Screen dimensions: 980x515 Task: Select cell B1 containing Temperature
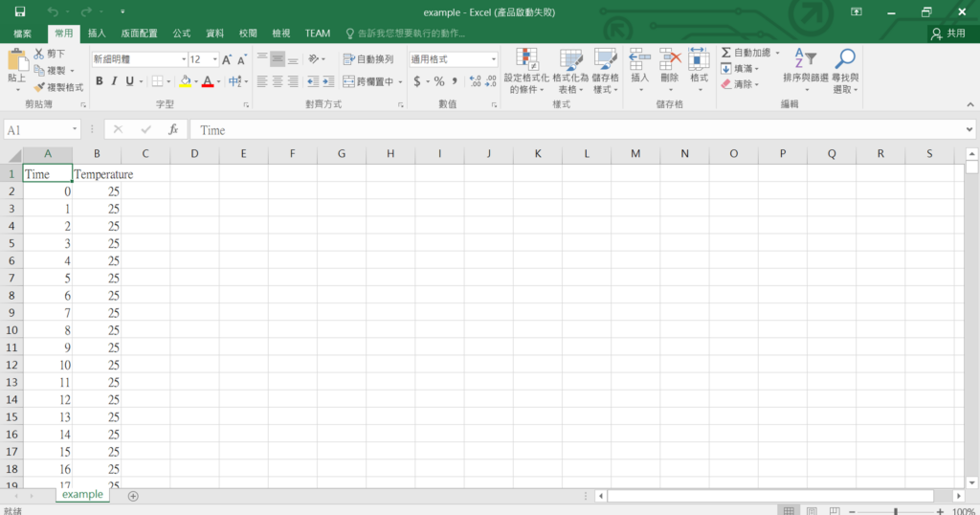pyautogui.click(x=97, y=174)
